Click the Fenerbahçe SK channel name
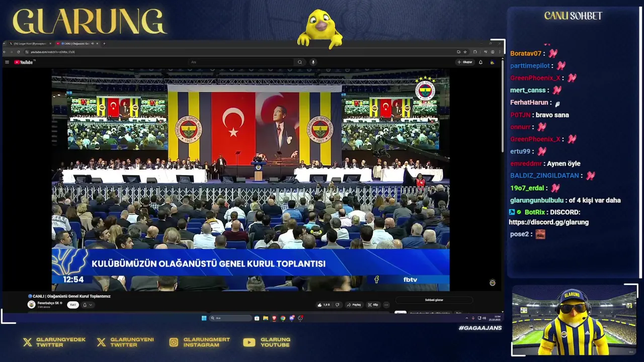 point(48,303)
